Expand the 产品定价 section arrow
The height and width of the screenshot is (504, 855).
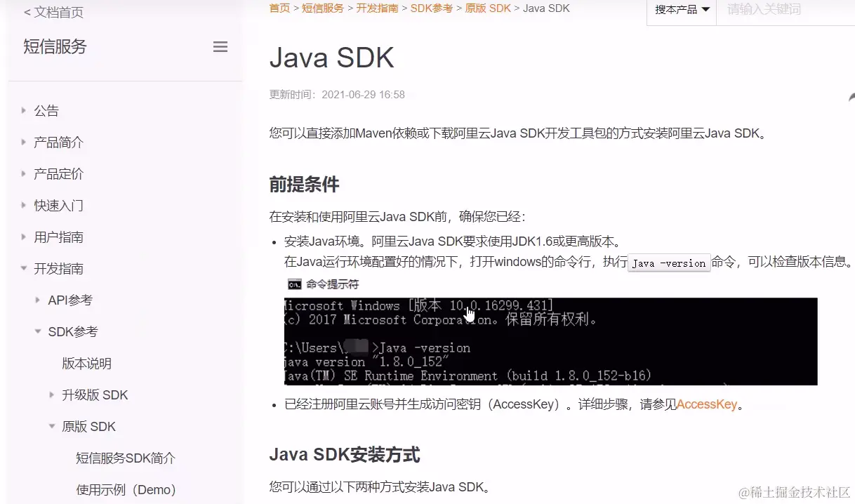pos(24,173)
